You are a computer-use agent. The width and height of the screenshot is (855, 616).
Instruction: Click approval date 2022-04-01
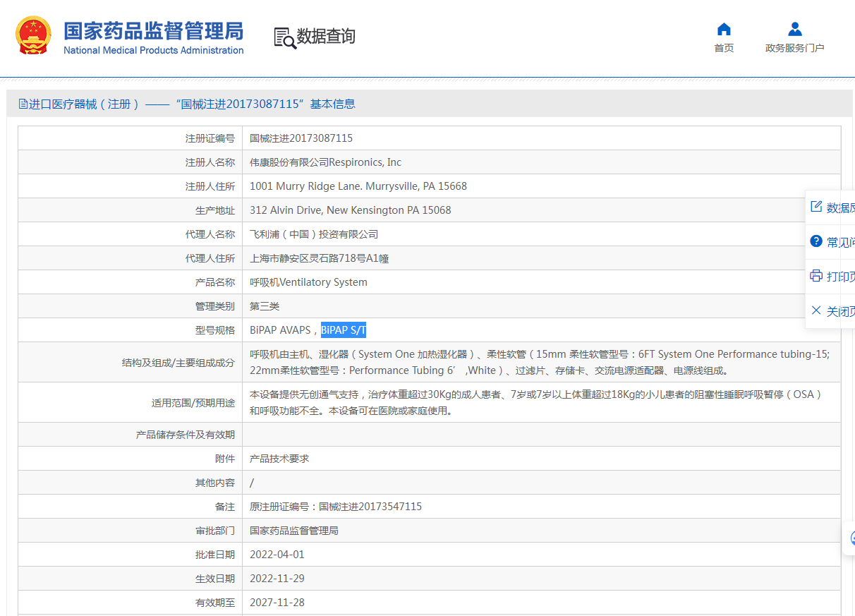tap(277, 555)
